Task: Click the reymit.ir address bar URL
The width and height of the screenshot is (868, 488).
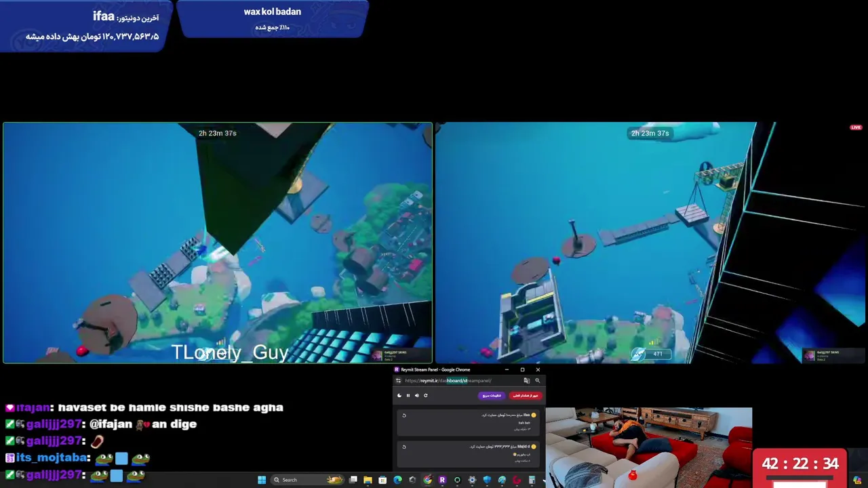Action: pyautogui.click(x=448, y=380)
